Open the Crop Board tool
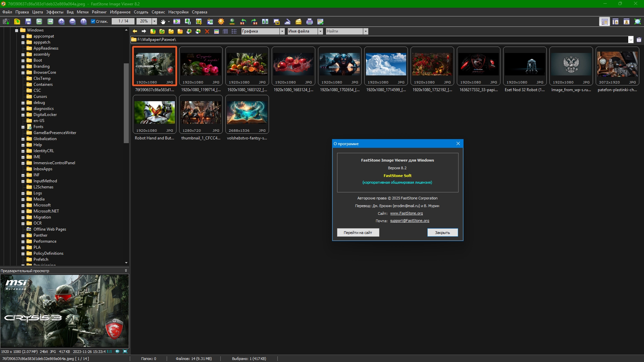Viewport: 644px width, 362px height. pos(199,21)
